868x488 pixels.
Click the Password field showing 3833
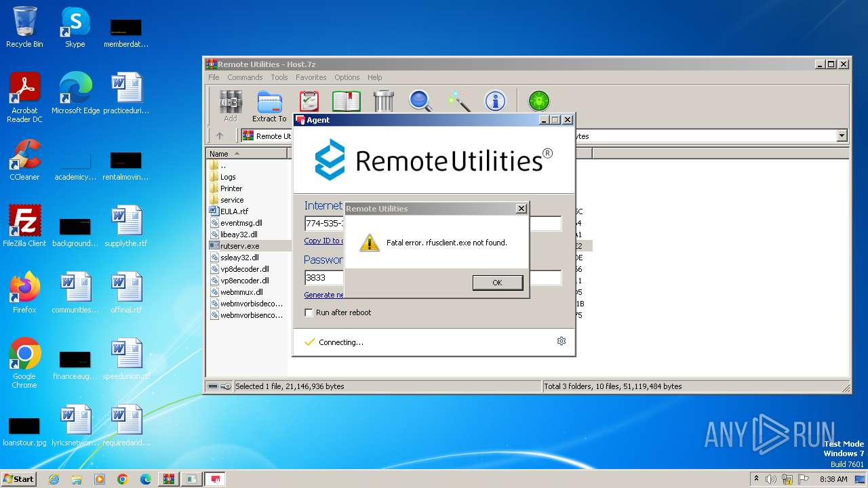pyautogui.click(x=433, y=278)
